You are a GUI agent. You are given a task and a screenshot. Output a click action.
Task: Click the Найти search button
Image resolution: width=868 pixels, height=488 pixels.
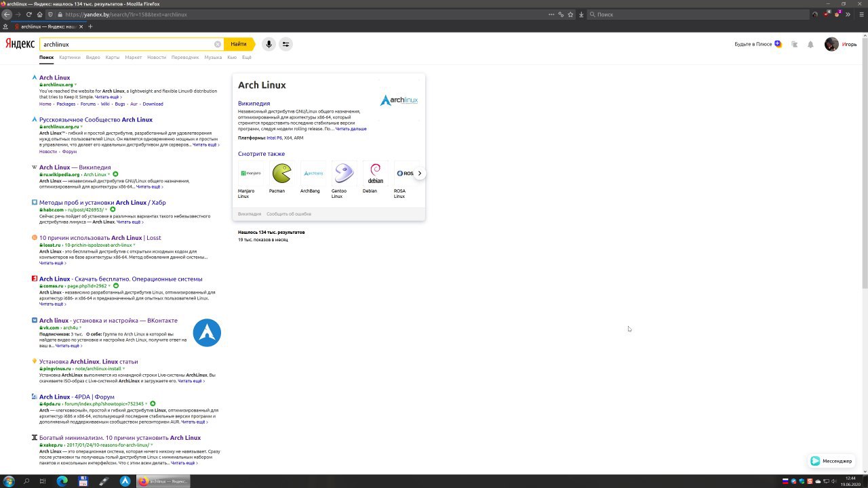pos(239,44)
